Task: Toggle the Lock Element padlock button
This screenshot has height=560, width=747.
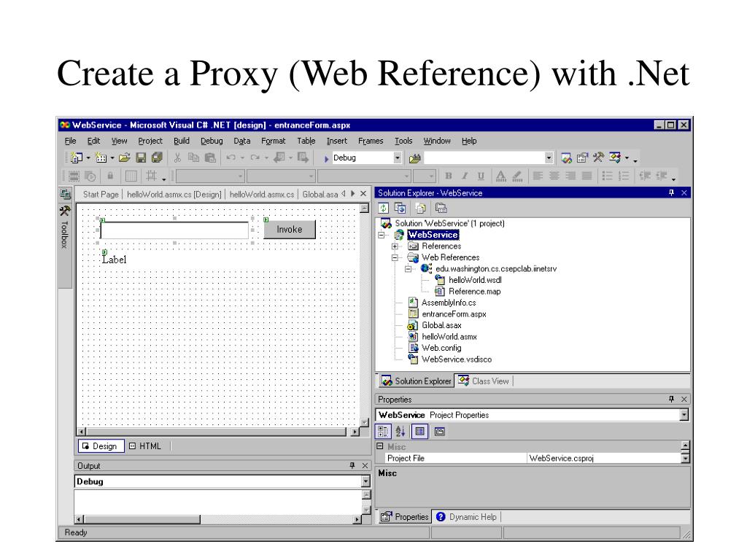Action: [x=110, y=176]
